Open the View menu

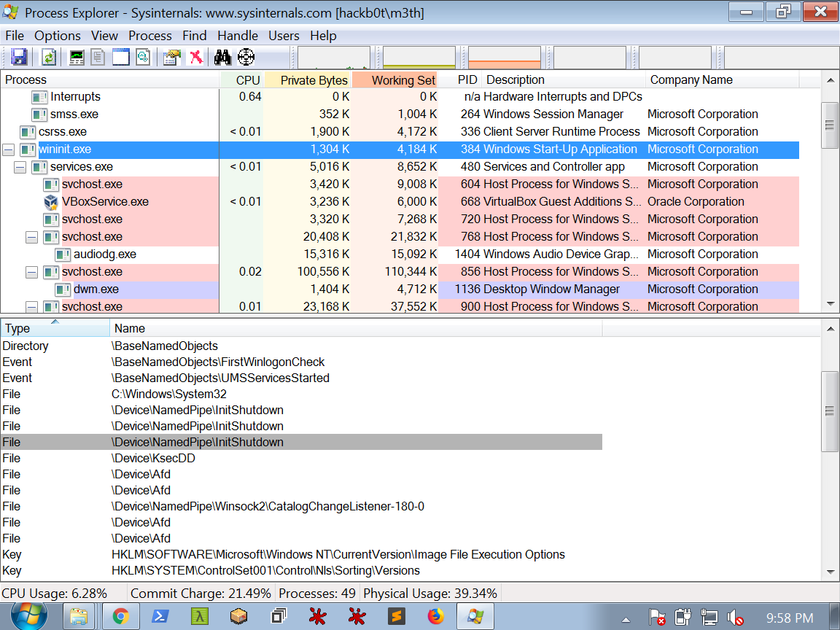pos(104,36)
